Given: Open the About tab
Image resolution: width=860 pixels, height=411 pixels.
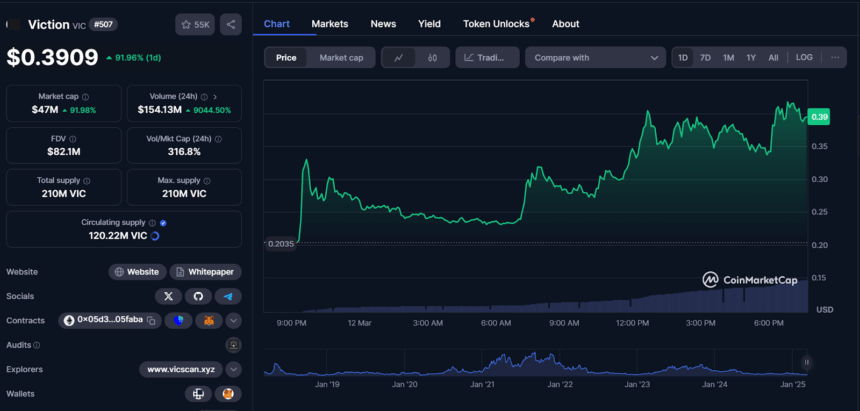Looking at the screenshot, I should tap(565, 24).
